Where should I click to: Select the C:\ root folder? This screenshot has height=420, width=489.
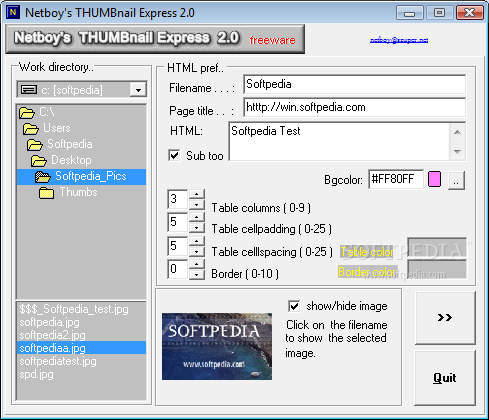tap(81, 112)
